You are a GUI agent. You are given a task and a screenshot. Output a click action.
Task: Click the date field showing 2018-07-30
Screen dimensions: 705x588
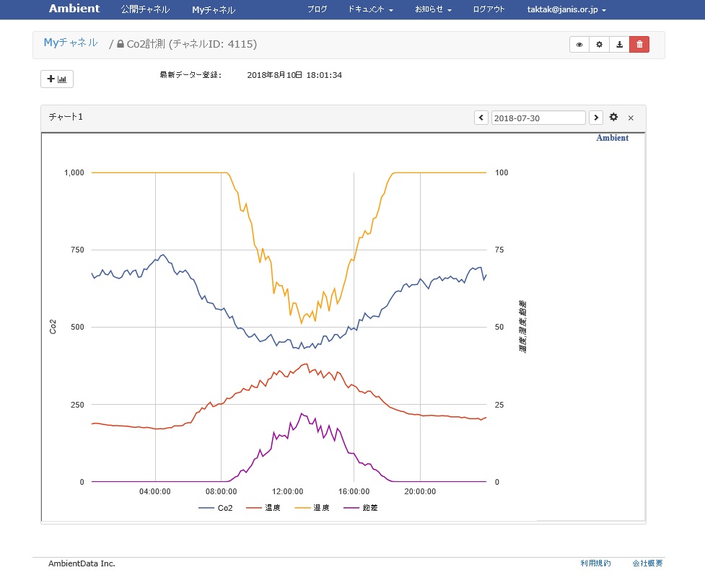coord(538,118)
